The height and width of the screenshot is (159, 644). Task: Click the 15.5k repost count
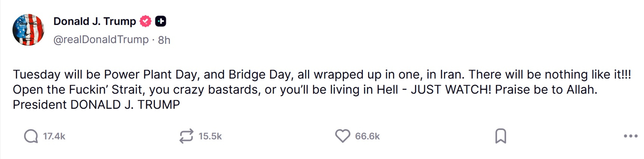(210, 136)
